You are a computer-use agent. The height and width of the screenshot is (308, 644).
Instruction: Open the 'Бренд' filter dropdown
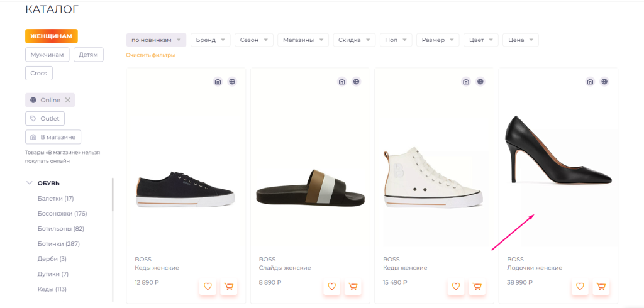211,40
